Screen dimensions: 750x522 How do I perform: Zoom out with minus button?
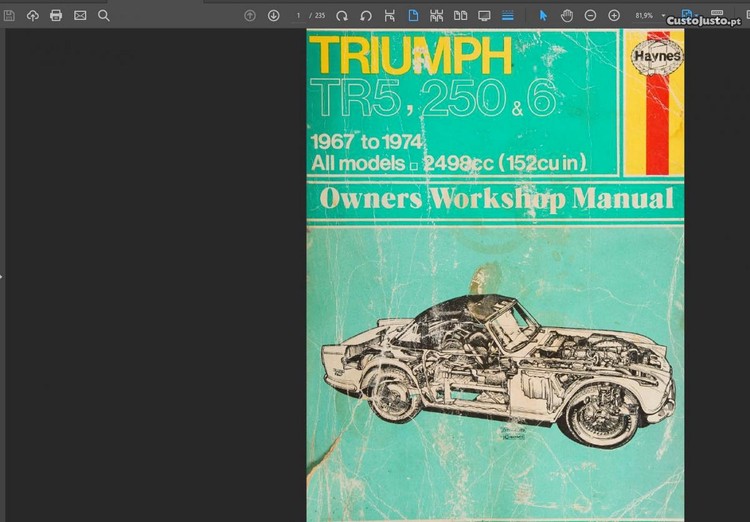click(x=590, y=16)
